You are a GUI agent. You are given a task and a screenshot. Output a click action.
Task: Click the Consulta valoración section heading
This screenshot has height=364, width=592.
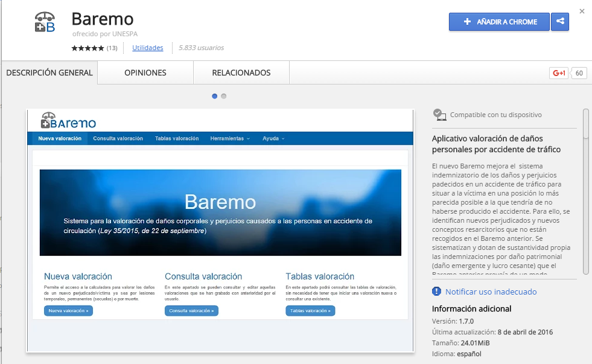(x=203, y=276)
